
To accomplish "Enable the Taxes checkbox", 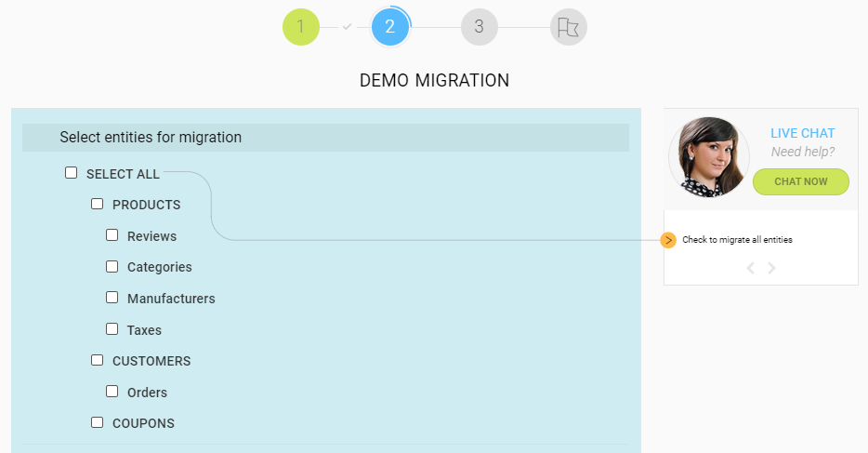I will [x=112, y=329].
